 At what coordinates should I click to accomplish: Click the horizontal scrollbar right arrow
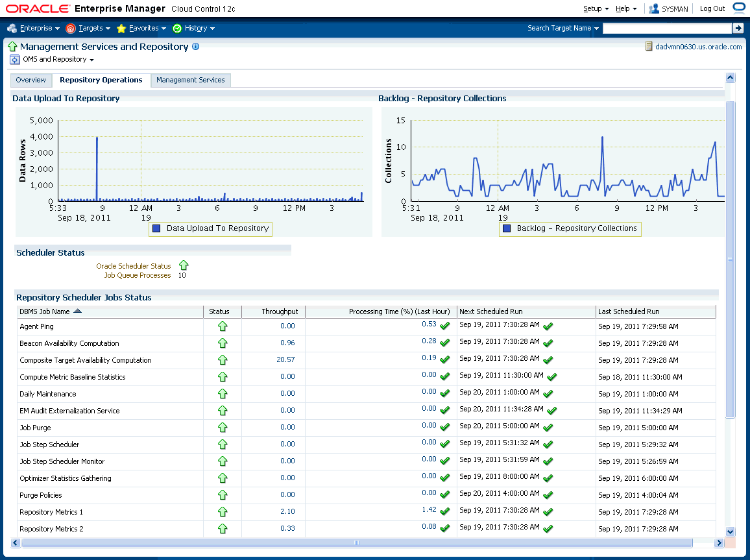[x=718, y=542]
